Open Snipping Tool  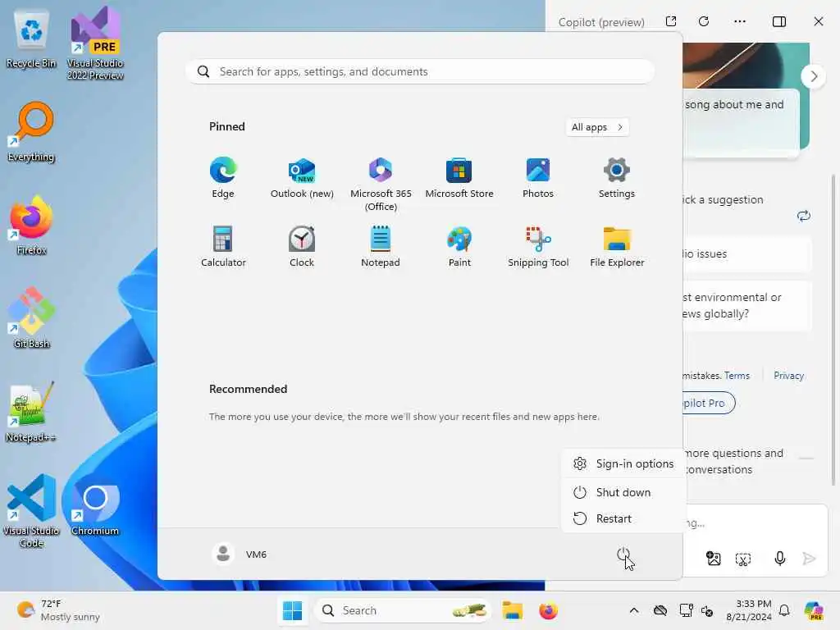(x=538, y=247)
